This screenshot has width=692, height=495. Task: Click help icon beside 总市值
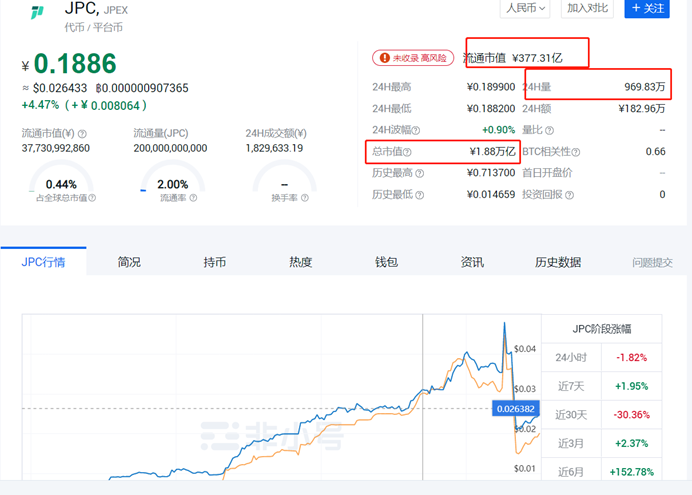pos(407,152)
